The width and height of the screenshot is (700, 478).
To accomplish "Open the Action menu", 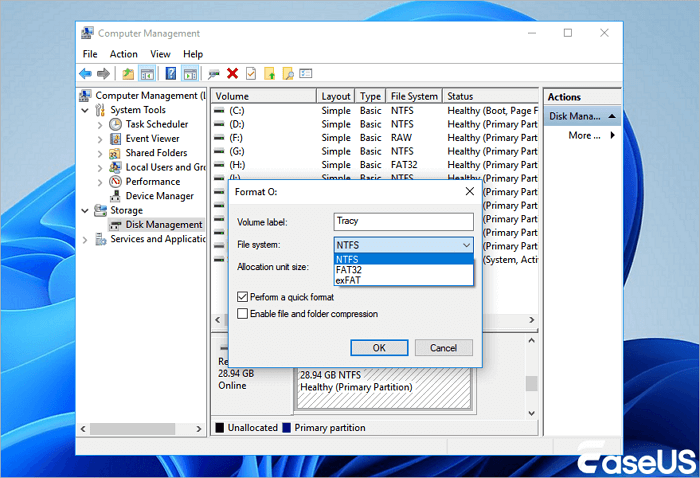I will click(124, 54).
